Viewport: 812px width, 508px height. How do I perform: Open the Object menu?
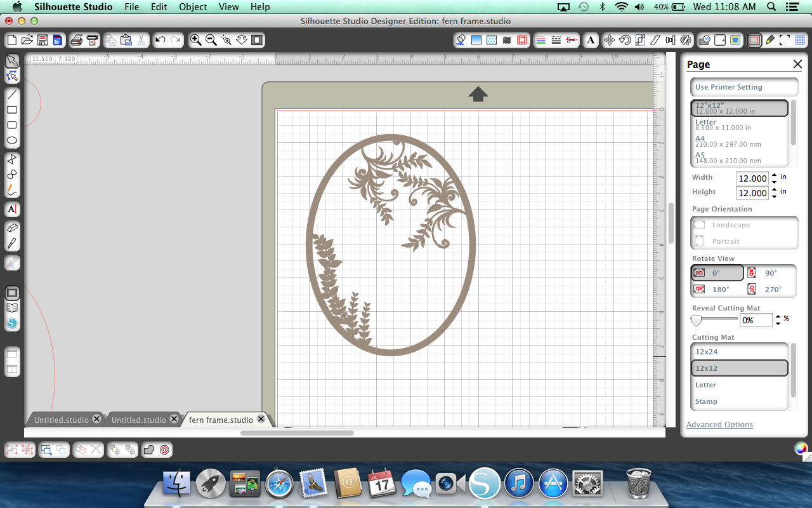pyautogui.click(x=193, y=7)
